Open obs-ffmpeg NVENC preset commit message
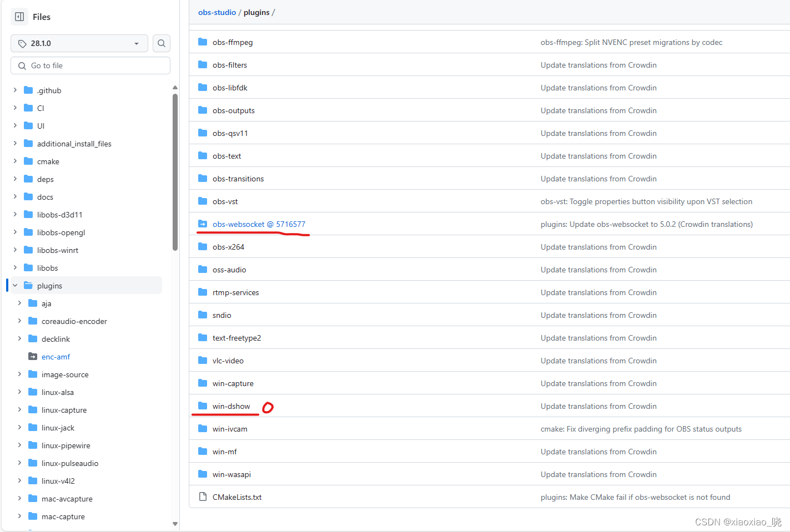 point(631,42)
